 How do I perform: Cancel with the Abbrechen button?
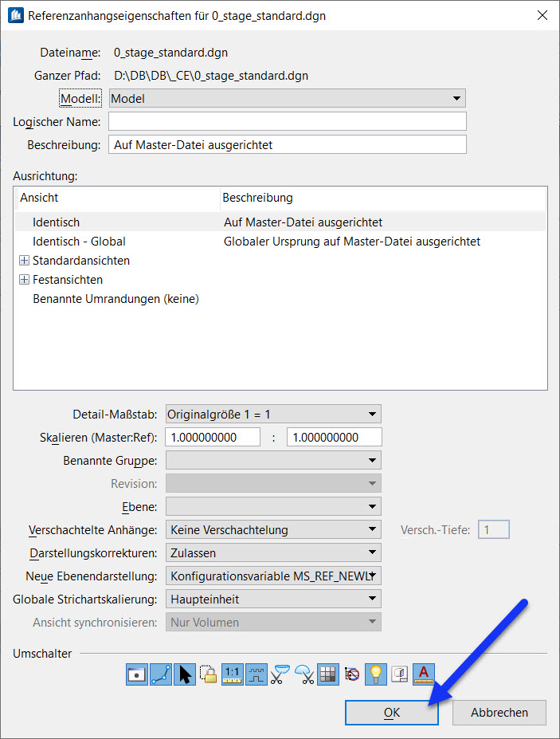coord(499,712)
